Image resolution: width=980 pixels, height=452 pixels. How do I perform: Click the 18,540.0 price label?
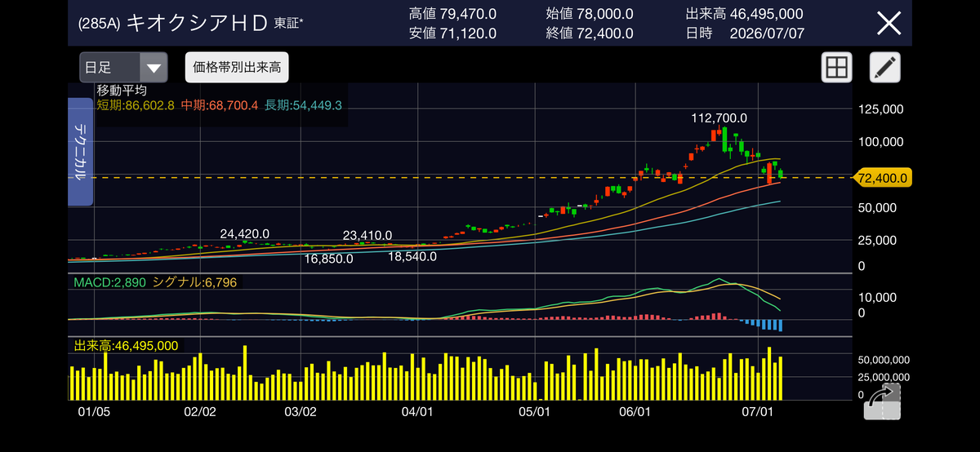412,256
